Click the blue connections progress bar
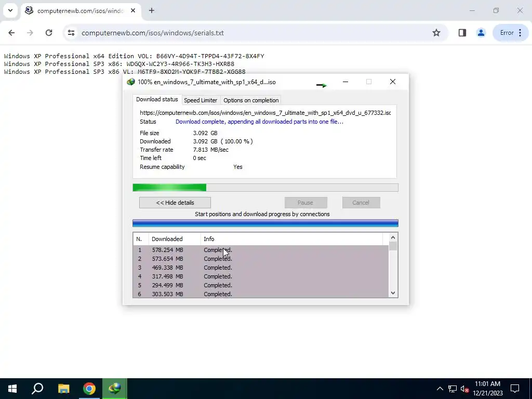Viewport: 532px width, 399px height. [265, 223]
